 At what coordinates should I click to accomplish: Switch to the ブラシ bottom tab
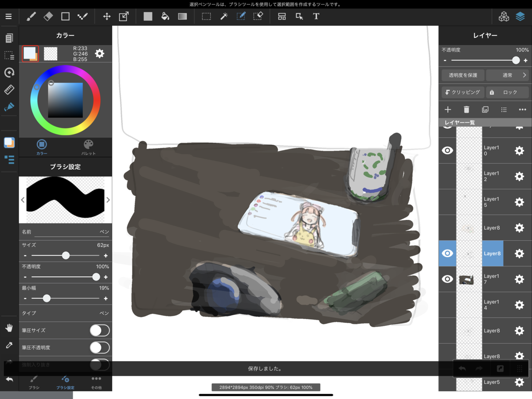pos(34,382)
